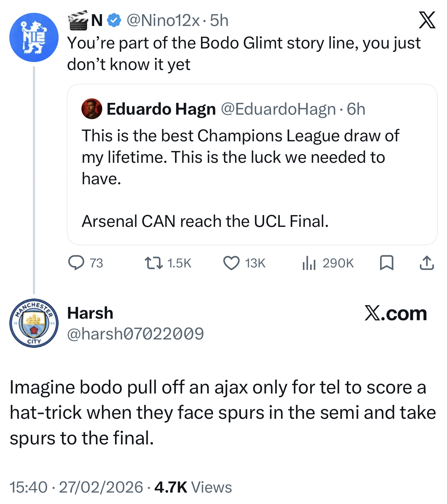Click the Harsh display name

pyautogui.click(x=90, y=313)
